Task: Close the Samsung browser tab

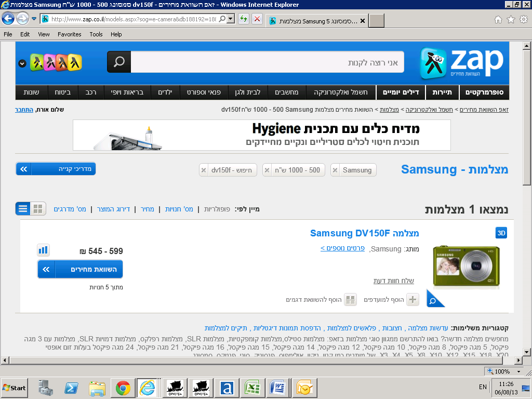Action: coord(362,21)
